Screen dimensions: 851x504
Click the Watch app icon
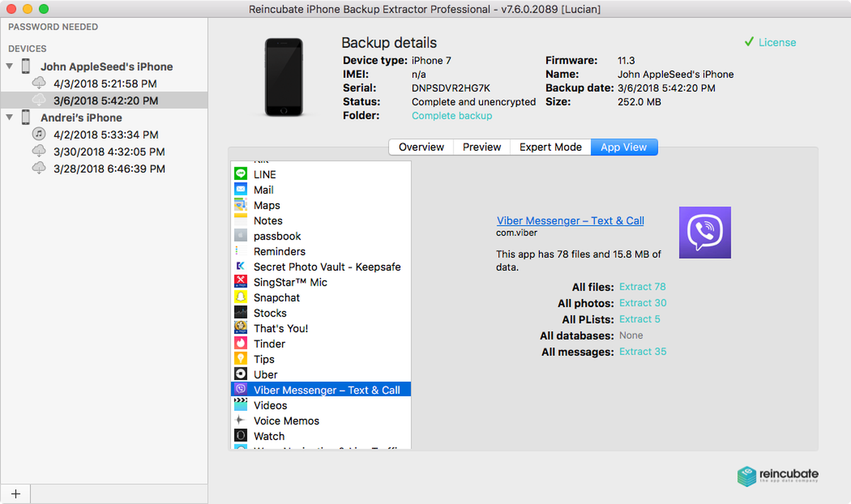pos(241,436)
